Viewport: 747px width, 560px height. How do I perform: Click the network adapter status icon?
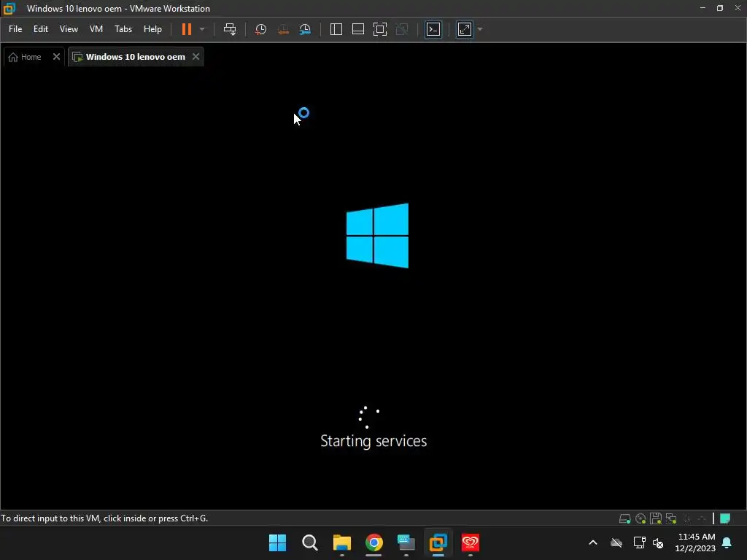click(671, 518)
